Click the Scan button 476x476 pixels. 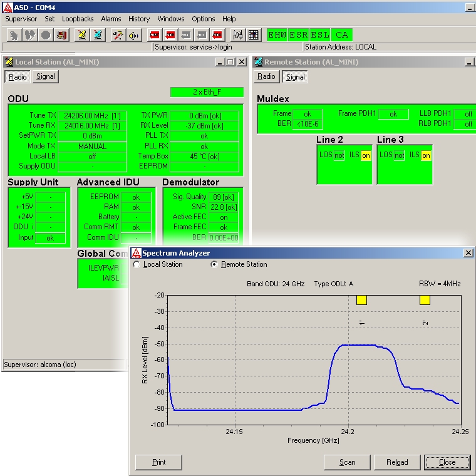pos(347,462)
